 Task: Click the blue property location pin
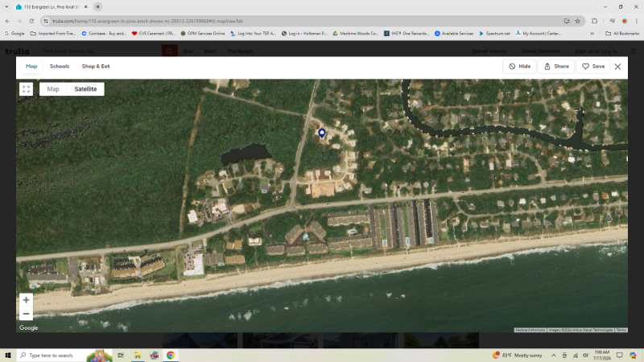pos(322,134)
